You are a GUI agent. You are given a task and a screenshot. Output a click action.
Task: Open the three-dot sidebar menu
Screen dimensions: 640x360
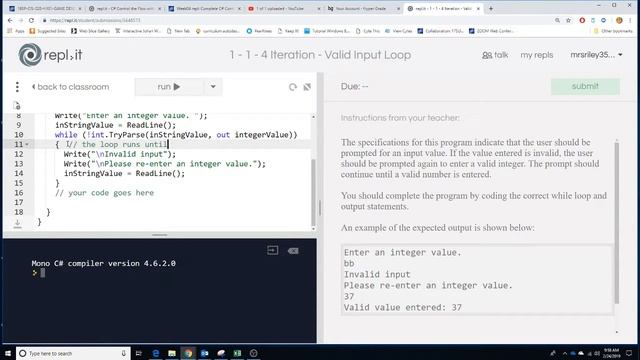tap(17, 87)
